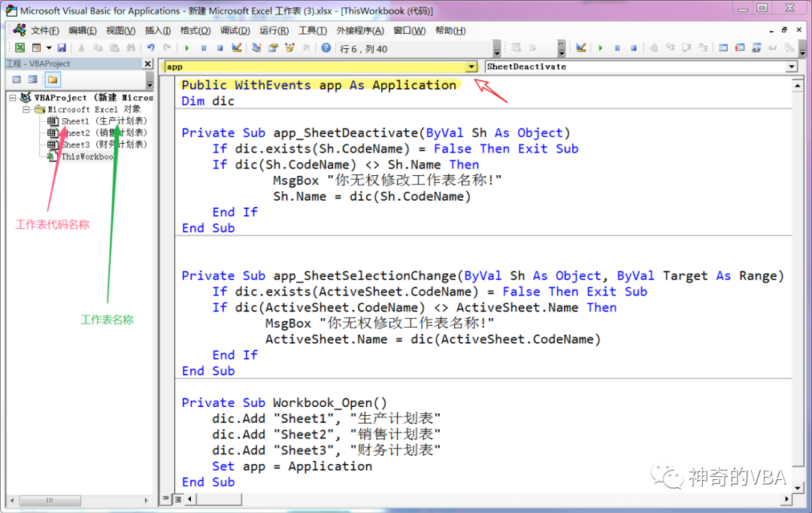812x513 pixels.
Task: Expand the Debug toolbar overflow arrow
Action: [802, 49]
